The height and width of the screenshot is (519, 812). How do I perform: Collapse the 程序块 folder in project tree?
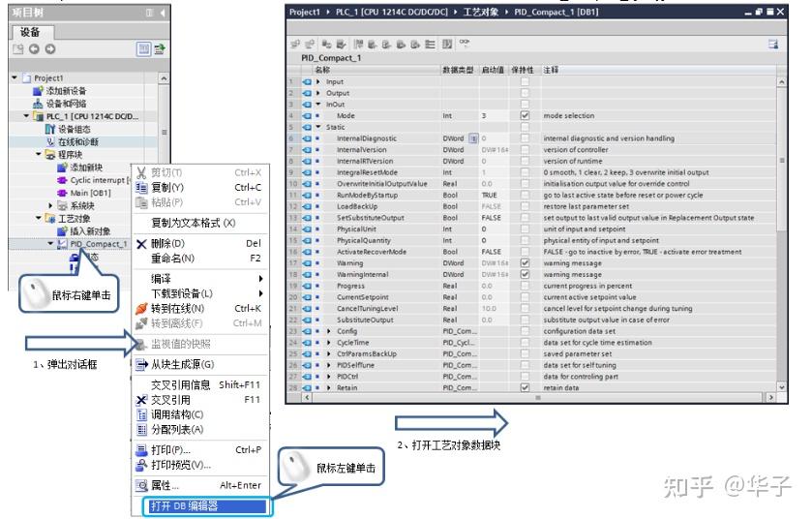click(x=39, y=154)
